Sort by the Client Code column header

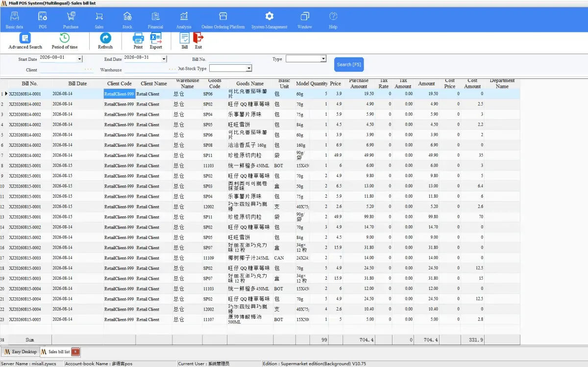point(120,83)
